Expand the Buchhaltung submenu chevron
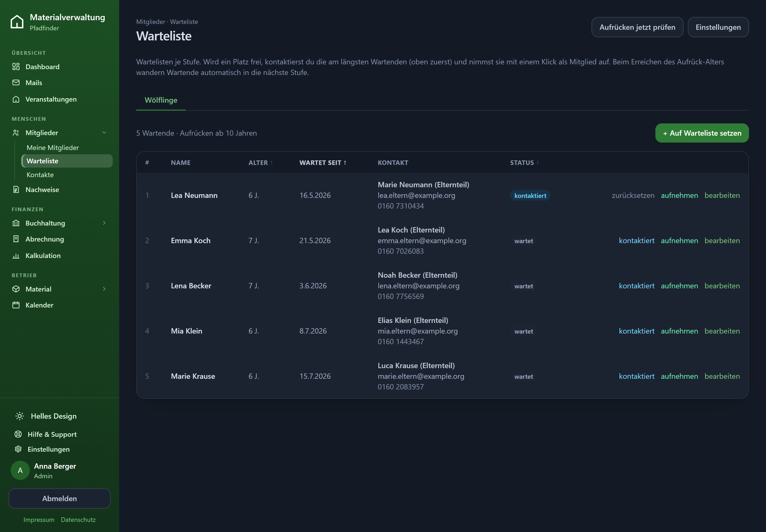 click(x=104, y=223)
